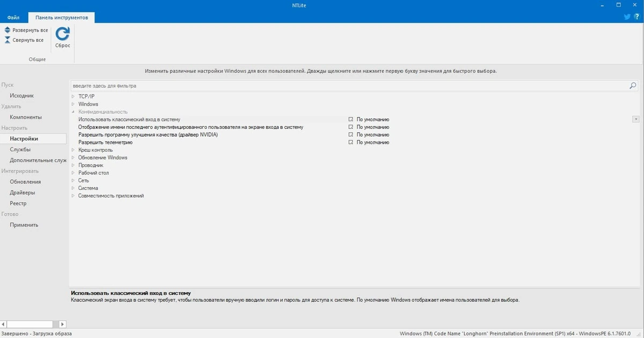
Task: Select Настройки in sidebar
Action: pyautogui.click(x=33, y=138)
